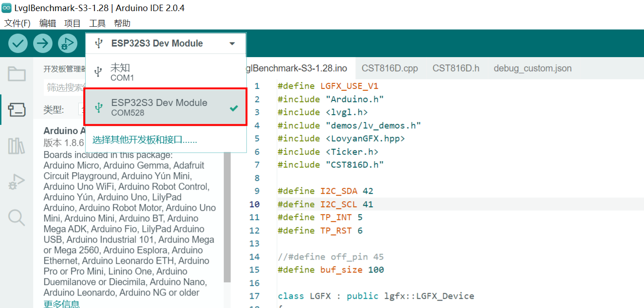644x308 pixels.
Task: Open the Library Manager books icon
Action: coord(17,145)
